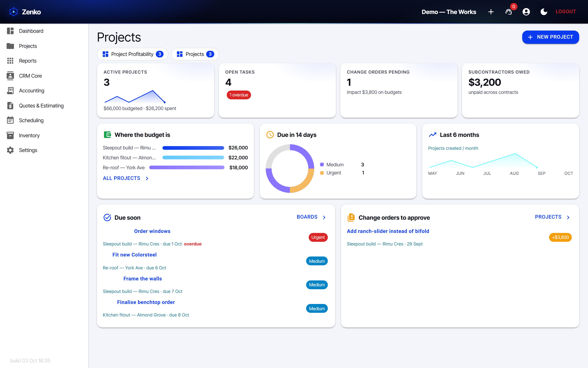
Task: Click chevron next to PROJECTS link
Action: pyautogui.click(x=568, y=217)
